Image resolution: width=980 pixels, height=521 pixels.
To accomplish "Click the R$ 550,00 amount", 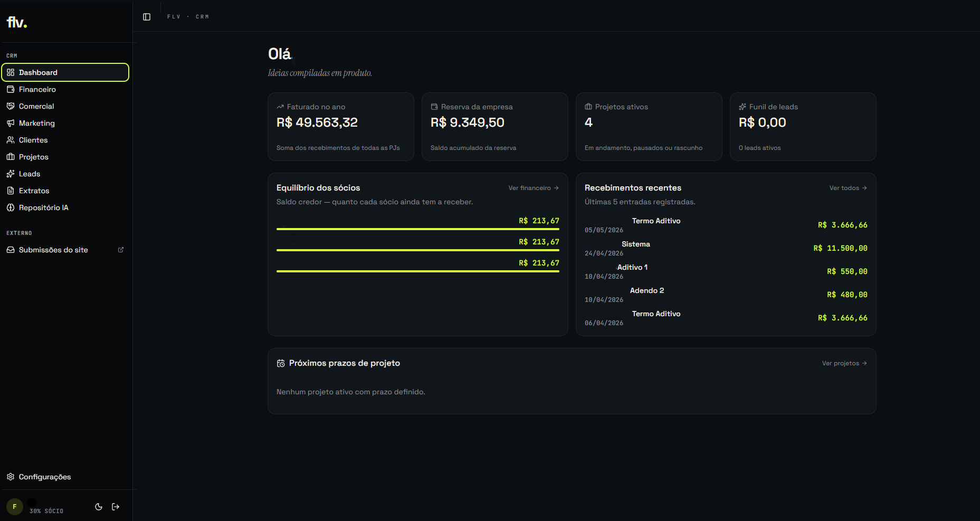I will [847, 271].
